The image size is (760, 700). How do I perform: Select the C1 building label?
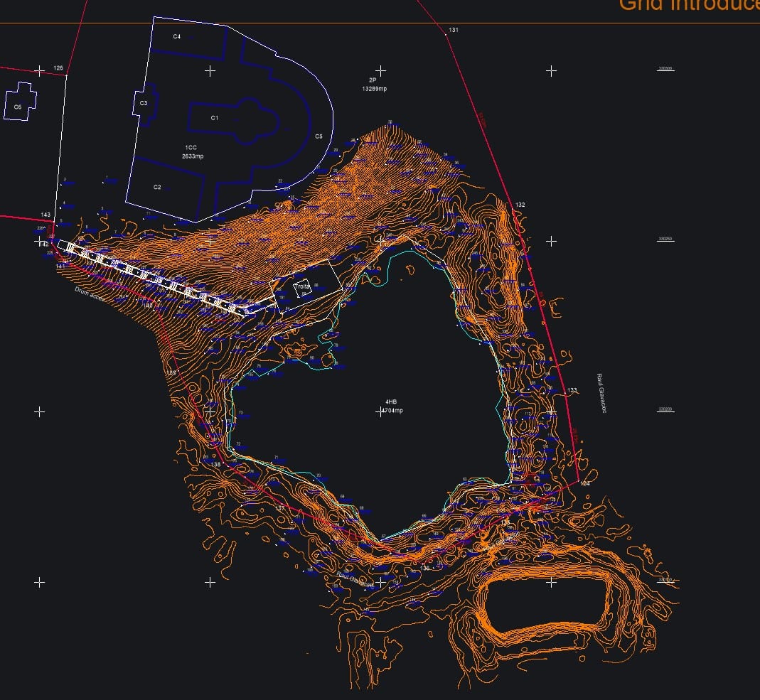(215, 118)
